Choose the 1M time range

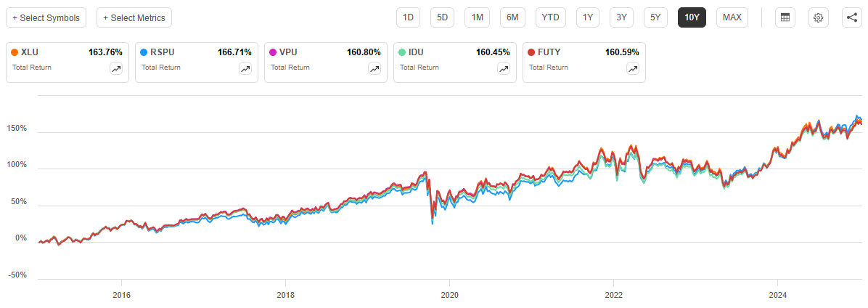pos(477,17)
